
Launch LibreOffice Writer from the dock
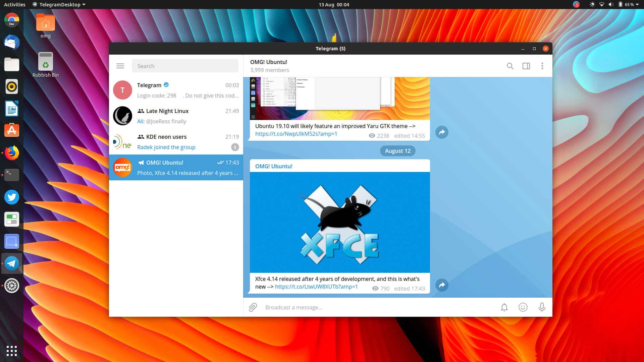click(12, 109)
